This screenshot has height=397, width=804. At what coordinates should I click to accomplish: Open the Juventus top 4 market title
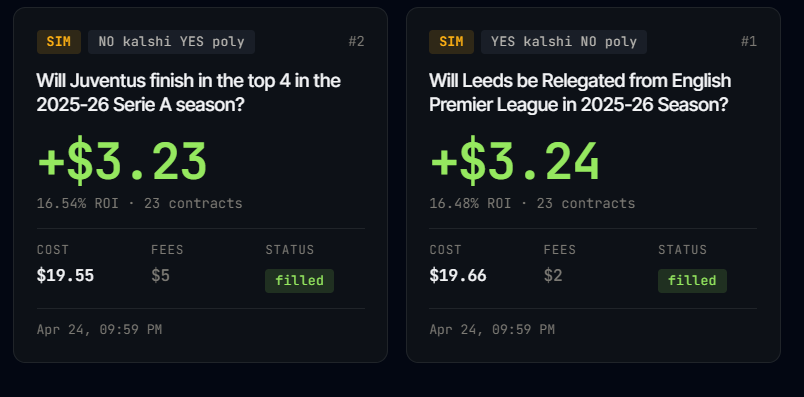(x=189, y=93)
